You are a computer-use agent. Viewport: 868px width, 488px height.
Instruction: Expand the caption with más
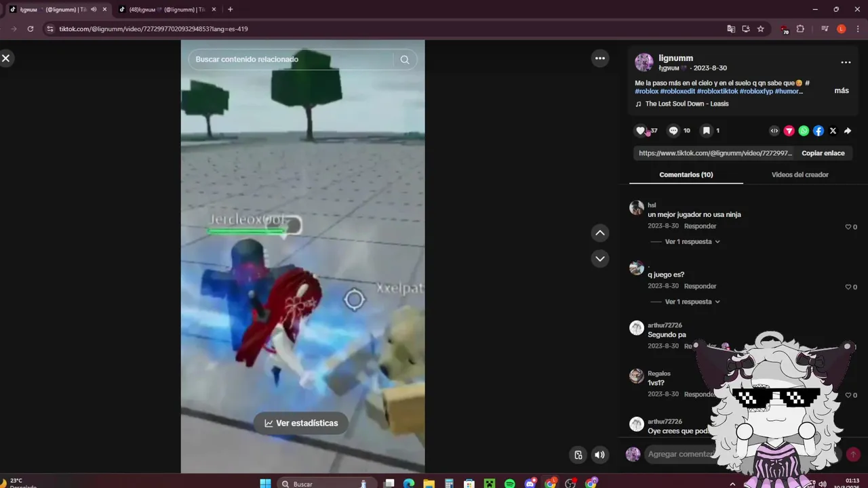(x=842, y=91)
